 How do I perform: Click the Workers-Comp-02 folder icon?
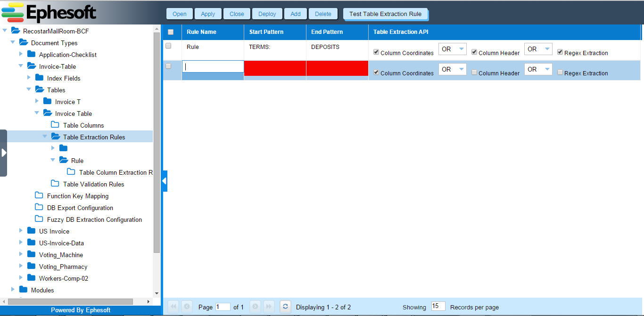pyautogui.click(x=32, y=278)
